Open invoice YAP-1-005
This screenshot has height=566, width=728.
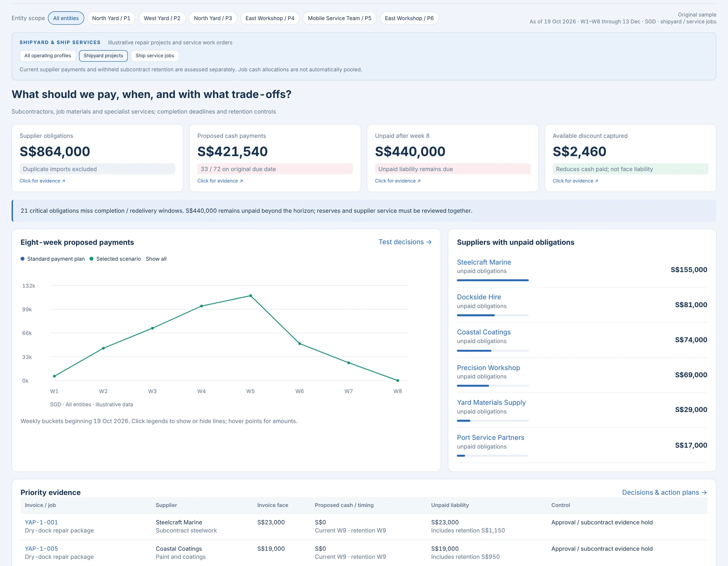tap(41, 548)
